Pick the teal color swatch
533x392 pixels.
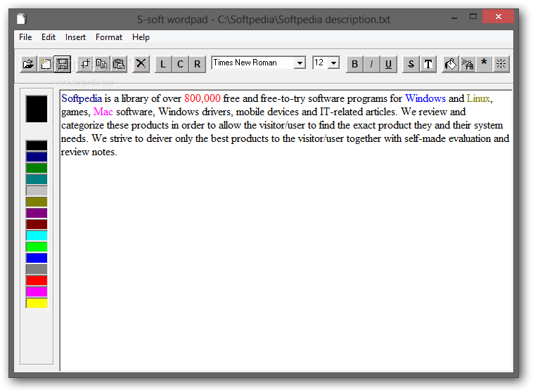pos(37,179)
